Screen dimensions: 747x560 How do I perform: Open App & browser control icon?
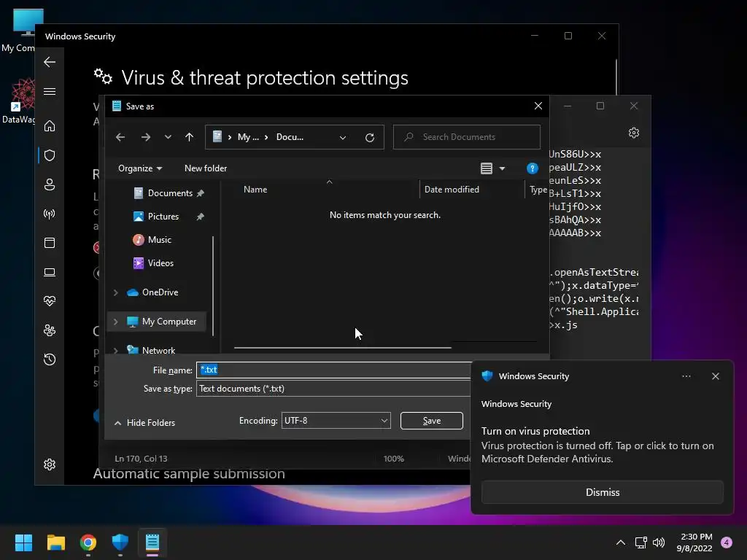coord(50,243)
